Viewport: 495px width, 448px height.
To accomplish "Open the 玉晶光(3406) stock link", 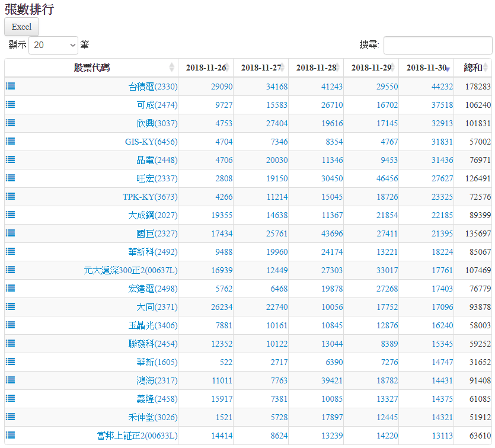I will point(152,325).
